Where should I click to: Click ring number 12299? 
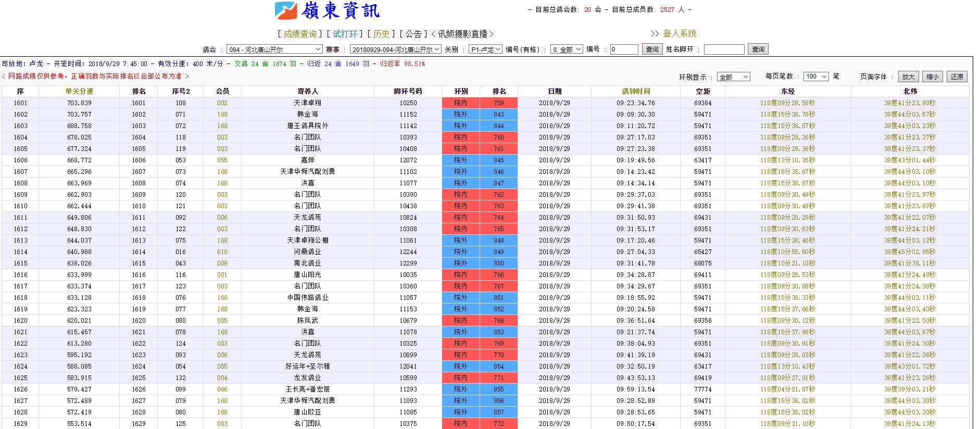[408, 263]
